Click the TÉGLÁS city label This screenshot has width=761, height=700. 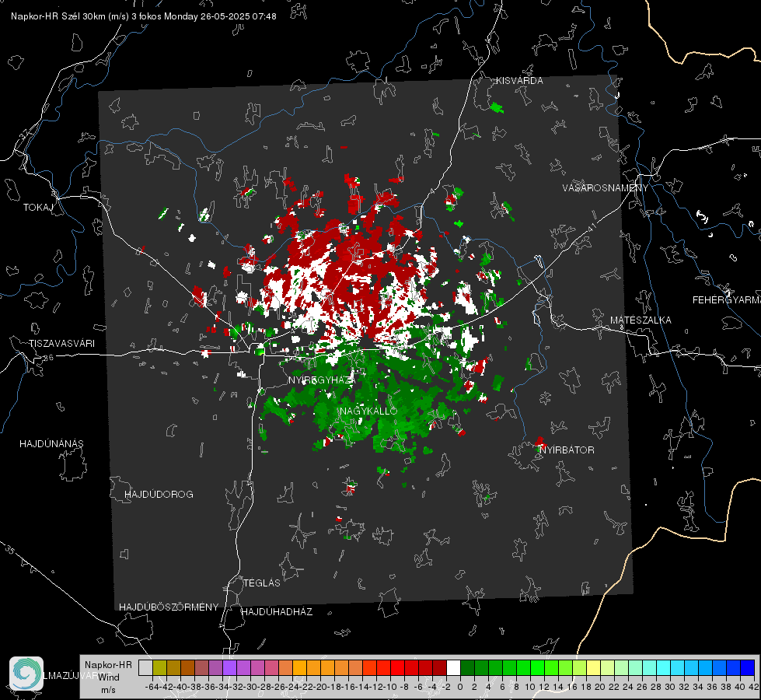coord(262,583)
